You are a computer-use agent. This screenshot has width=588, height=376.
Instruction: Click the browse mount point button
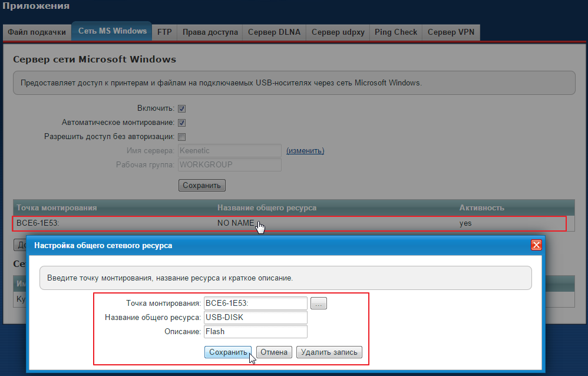coord(319,304)
